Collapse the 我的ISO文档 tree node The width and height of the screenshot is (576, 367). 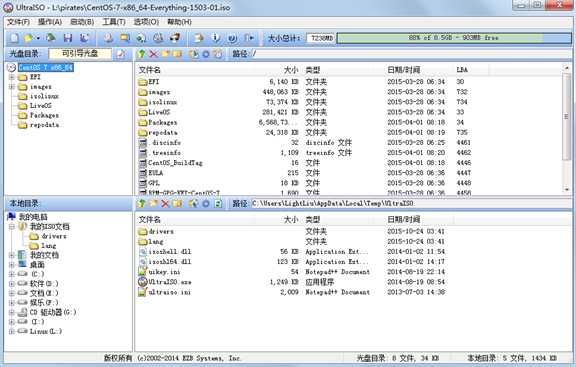[12, 227]
